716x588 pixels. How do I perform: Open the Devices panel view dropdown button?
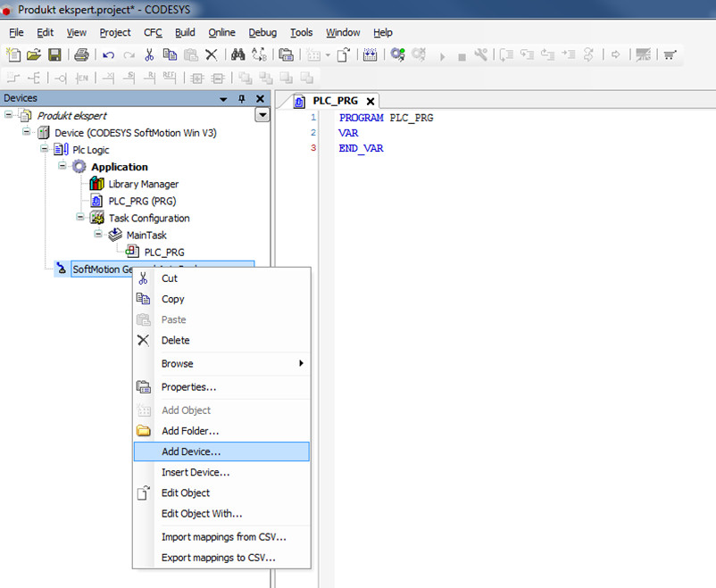(x=262, y=114)
